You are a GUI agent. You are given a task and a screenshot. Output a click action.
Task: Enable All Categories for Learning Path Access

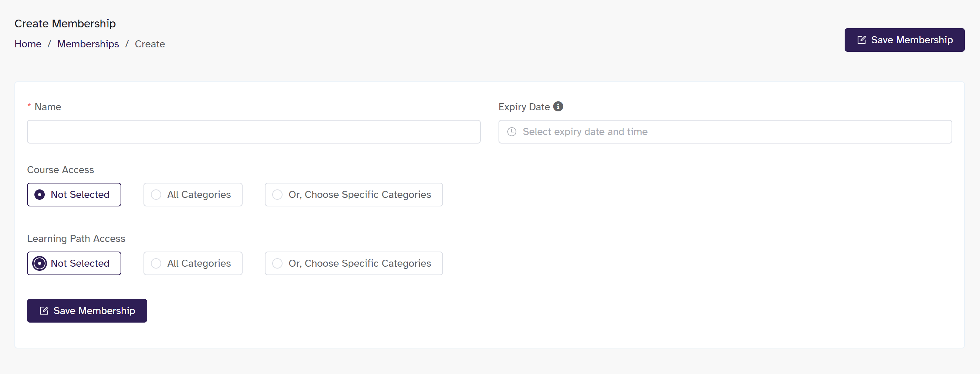click(x=156, y=263)
